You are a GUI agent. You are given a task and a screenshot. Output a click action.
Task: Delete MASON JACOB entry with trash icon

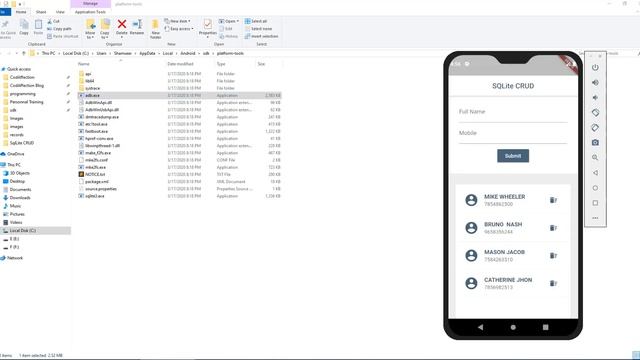pyautogui.click(x=553, y=256)
